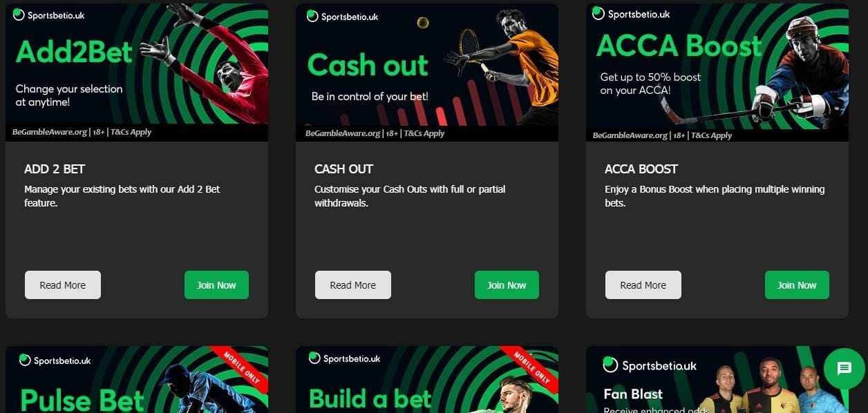
Task: Click Join Now in ADD 2 BET card
Action: (216, 285)
